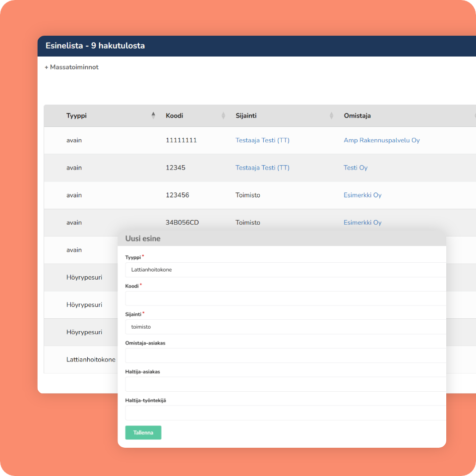Open Amp Rakennuspalvelu Oy owner link
Viewport: 476px width, 476px height.
pos(381,140)
